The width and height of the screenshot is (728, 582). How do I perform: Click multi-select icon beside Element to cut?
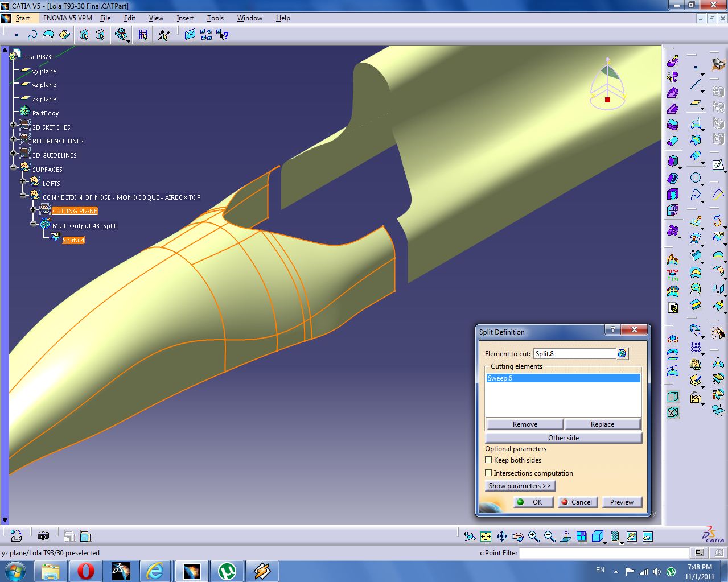tap(622, 353)
